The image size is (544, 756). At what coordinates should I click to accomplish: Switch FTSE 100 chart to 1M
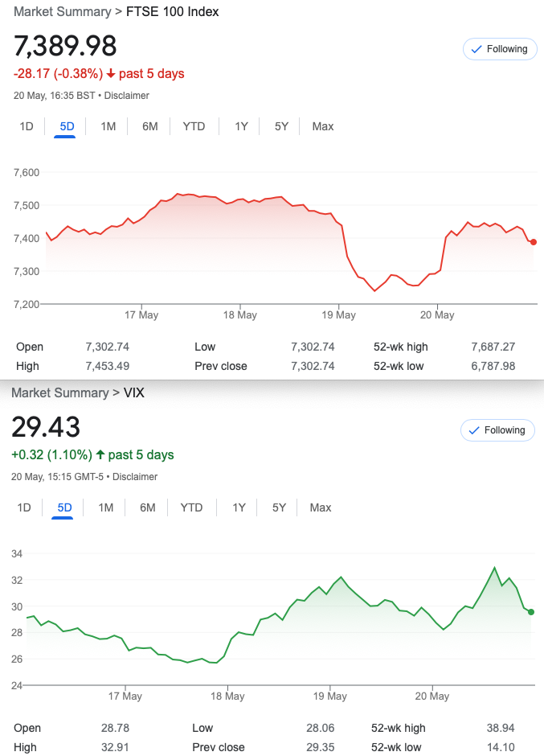click(x=108, y=127)
